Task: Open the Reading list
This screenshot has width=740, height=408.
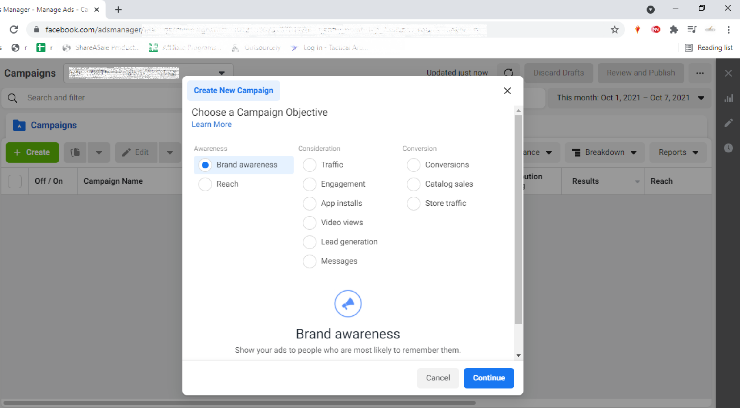Action: pyautogui.click(x=709, y=48)
